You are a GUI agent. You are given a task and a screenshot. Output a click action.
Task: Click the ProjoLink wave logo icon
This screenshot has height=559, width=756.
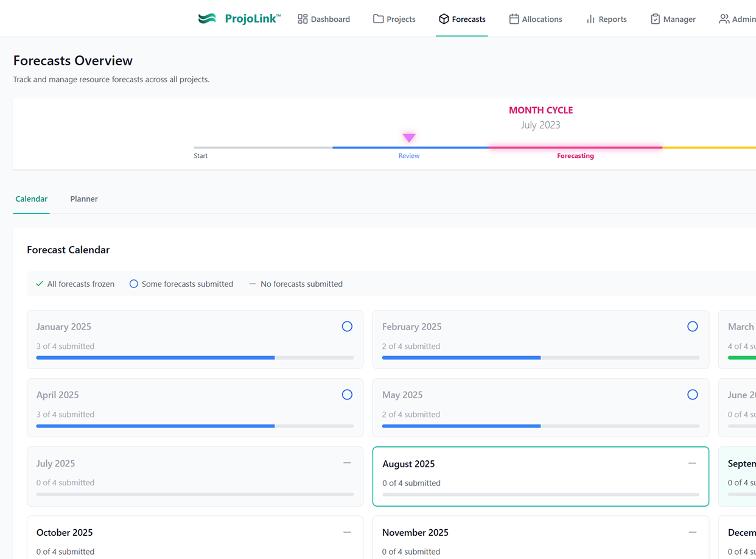click(x=207, y=19)
